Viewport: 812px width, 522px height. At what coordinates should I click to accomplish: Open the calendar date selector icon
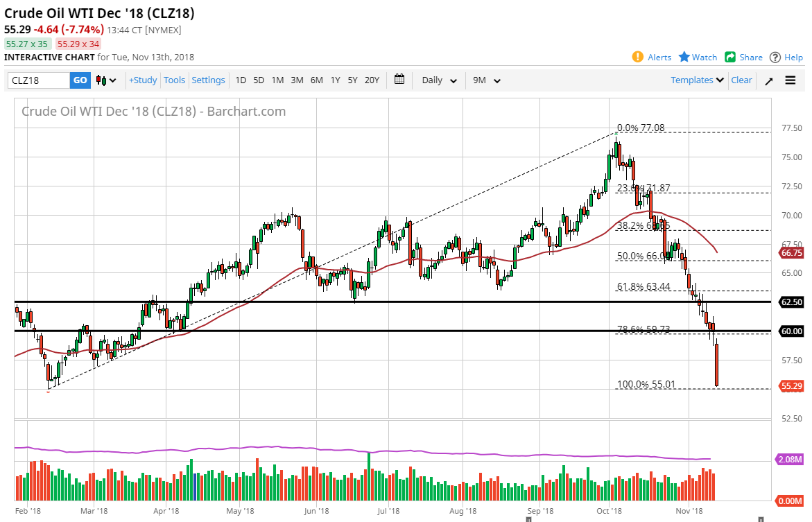[399, 80]
